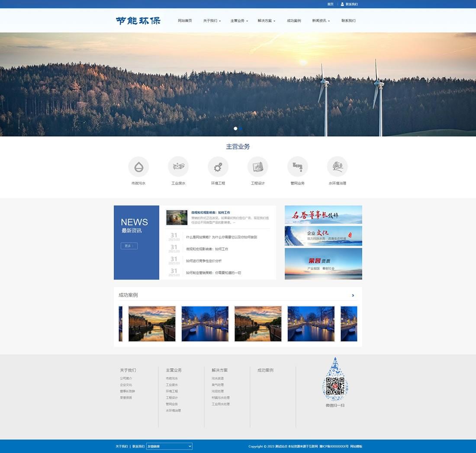The height and width of the screenshot is (453, 476).
Task: Click the 工程设计 blueprint icon
Action: pos(258,167)
